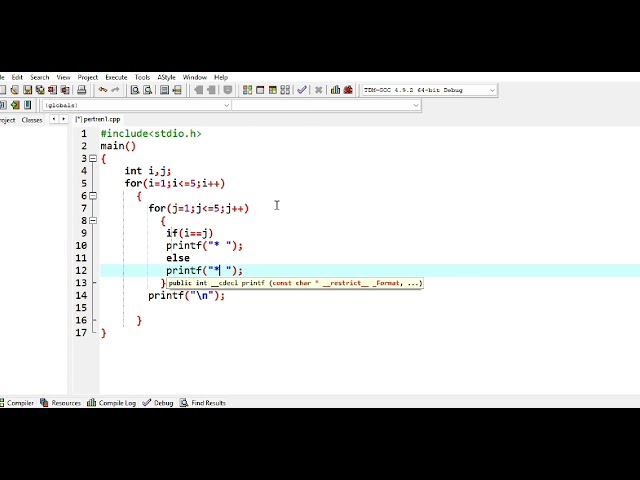Collapse code fold at line 3
The image size is (640, 480).
93,158
